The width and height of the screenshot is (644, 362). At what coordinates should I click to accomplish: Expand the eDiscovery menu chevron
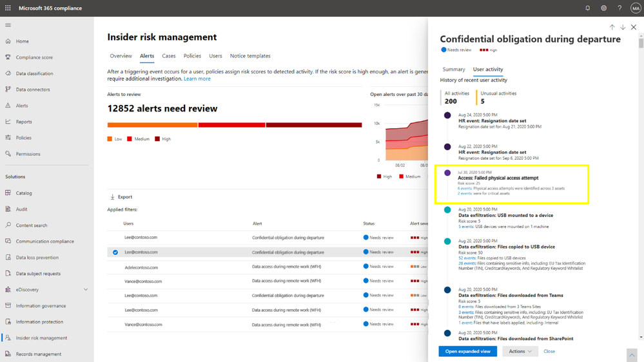[86, 289]
